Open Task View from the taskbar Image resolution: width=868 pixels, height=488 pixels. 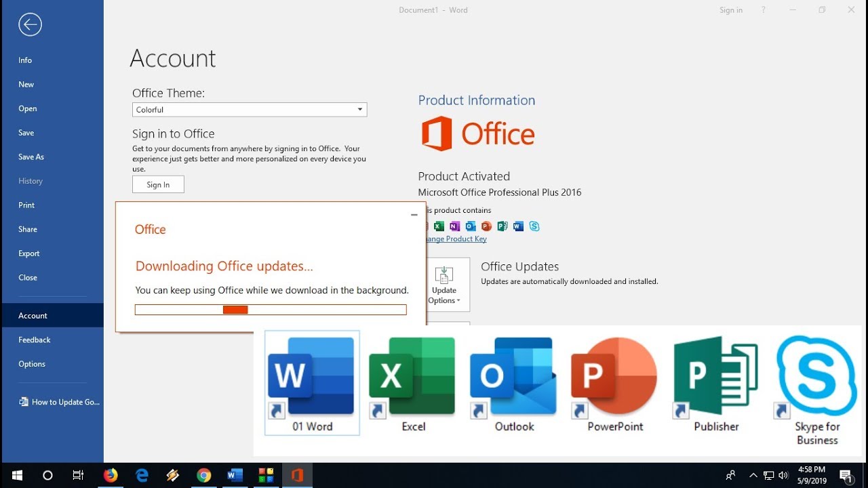click(x=78, y=475)
